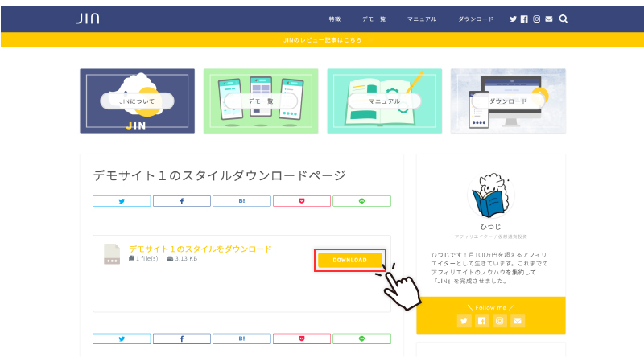Click the sheep avatar in the profile sidebar
This screenshot has height=362, width=644.
click(491, 195)
